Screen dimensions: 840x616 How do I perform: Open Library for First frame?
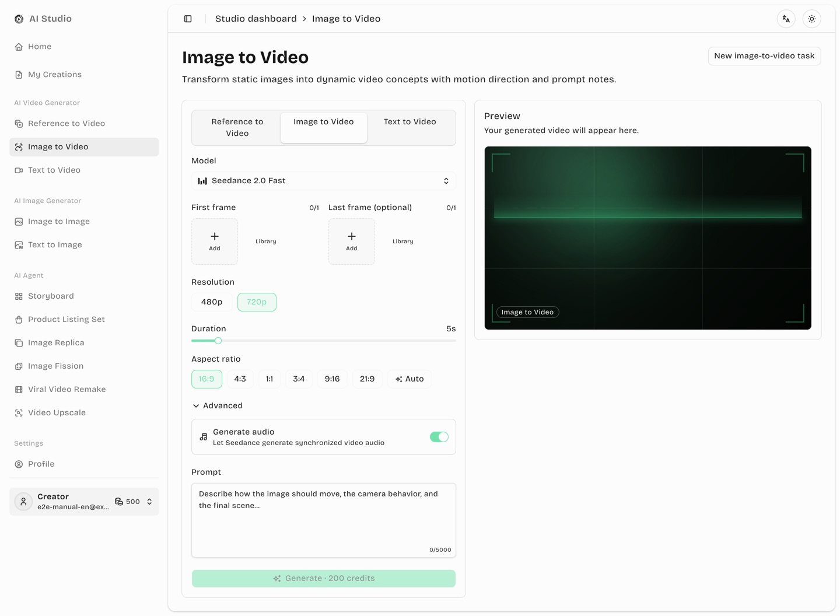(x=266, y=242)
